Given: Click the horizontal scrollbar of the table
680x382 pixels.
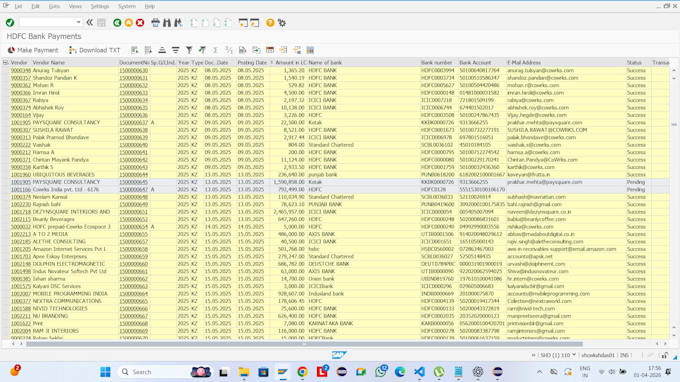Looking at the screenshot, I should point(304,344).
